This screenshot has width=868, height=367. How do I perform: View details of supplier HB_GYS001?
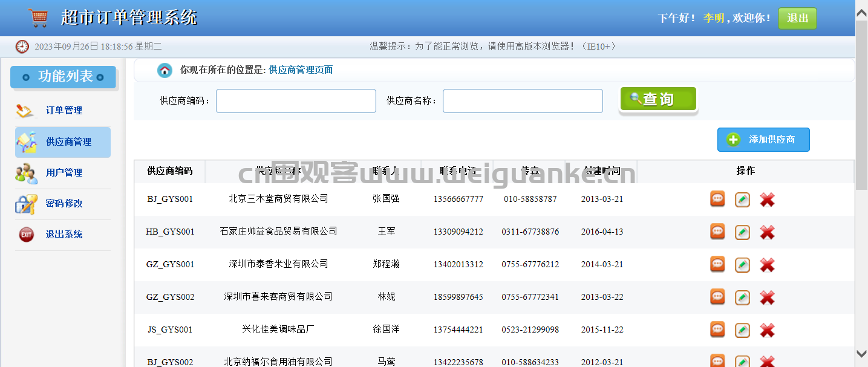coord(717,232)
